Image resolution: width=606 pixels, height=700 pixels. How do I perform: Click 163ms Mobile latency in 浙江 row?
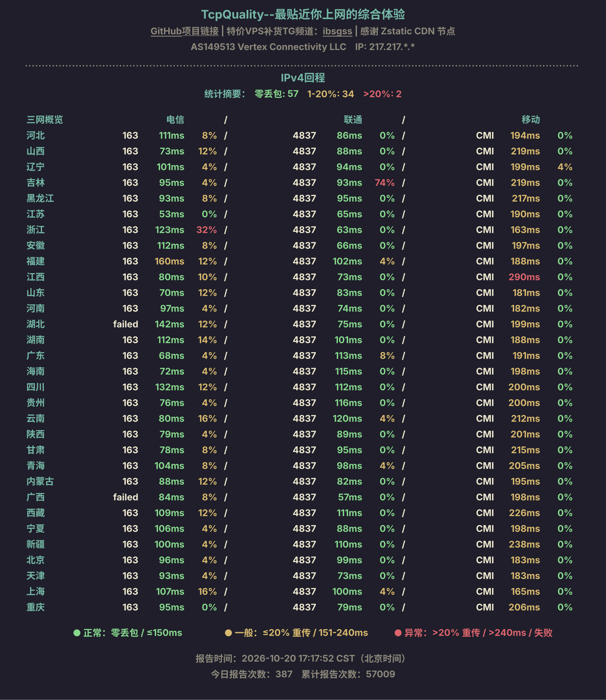click(x=525, y=230)
